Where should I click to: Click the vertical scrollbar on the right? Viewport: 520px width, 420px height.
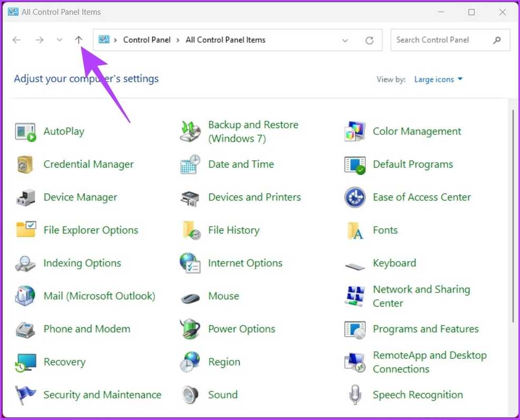pyautogui.click(x=513, y=216)
